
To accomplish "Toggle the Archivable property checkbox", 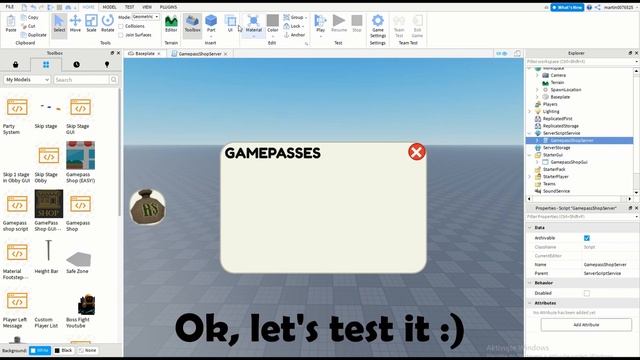I will click(x=587, y=238).
